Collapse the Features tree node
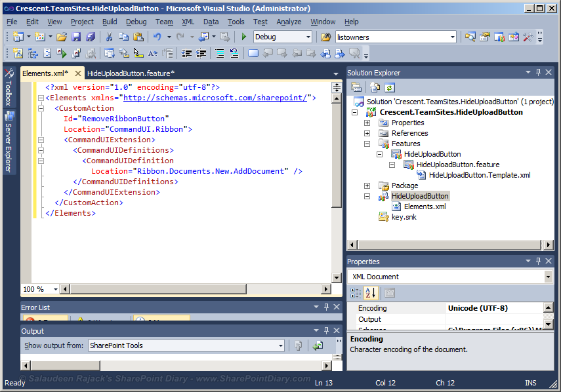Image resolution: width=561 pixels, height=392 pixels. click(367, 144)
